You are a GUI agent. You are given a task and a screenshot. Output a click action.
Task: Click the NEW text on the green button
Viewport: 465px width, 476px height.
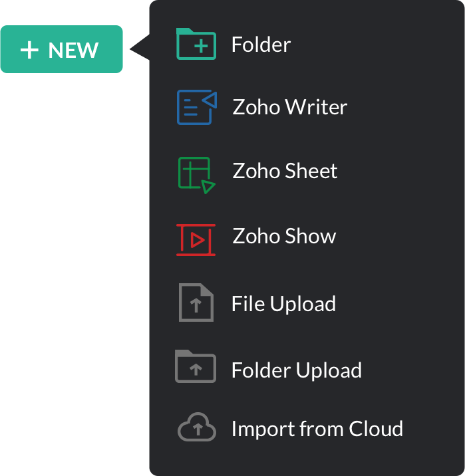[x=73, y=50]
